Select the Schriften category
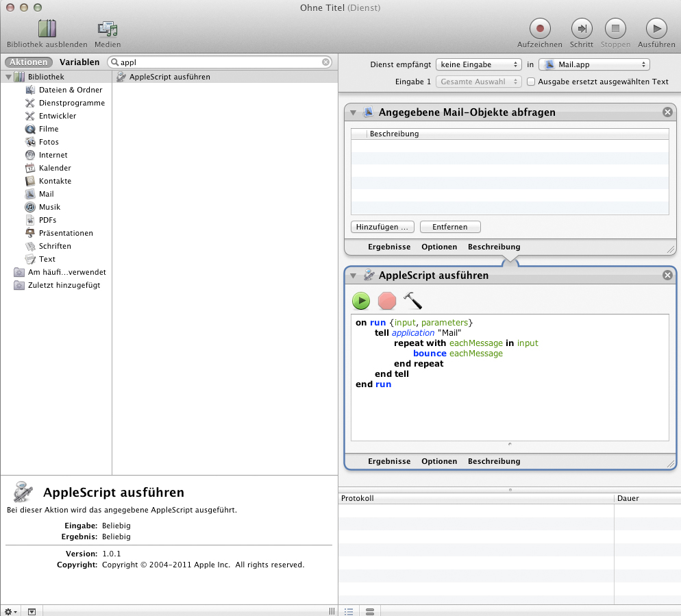This screenshot has height=616, width=681. [55, 246]
